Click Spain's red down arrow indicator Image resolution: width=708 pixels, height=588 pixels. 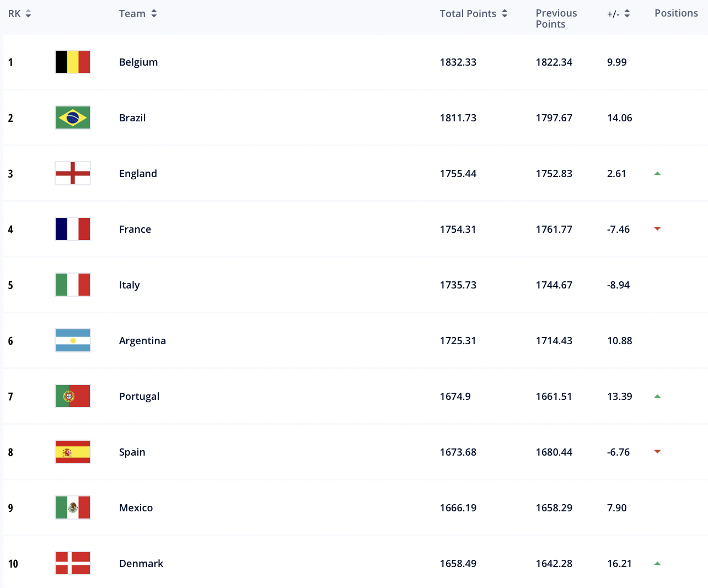pyautogui.click(x=657, y=452)
